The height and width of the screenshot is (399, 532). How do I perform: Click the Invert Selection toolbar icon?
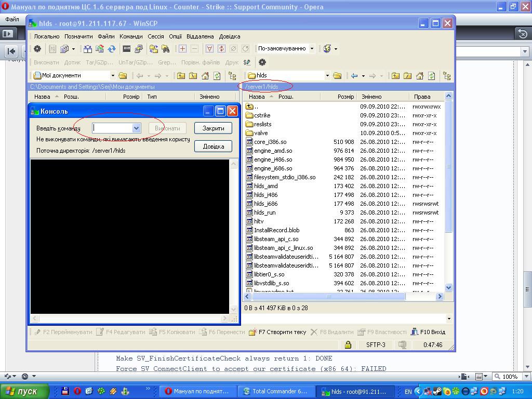pyautogui.click(x=221, y=49)
